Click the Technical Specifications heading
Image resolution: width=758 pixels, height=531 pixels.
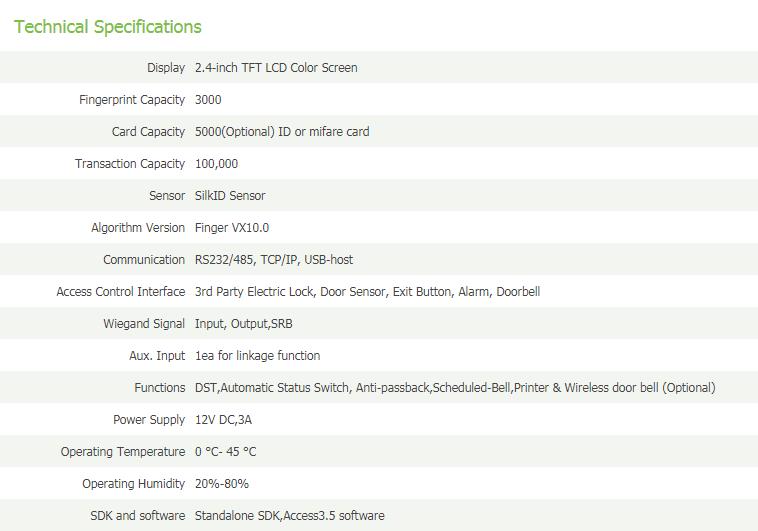(107, 27)
